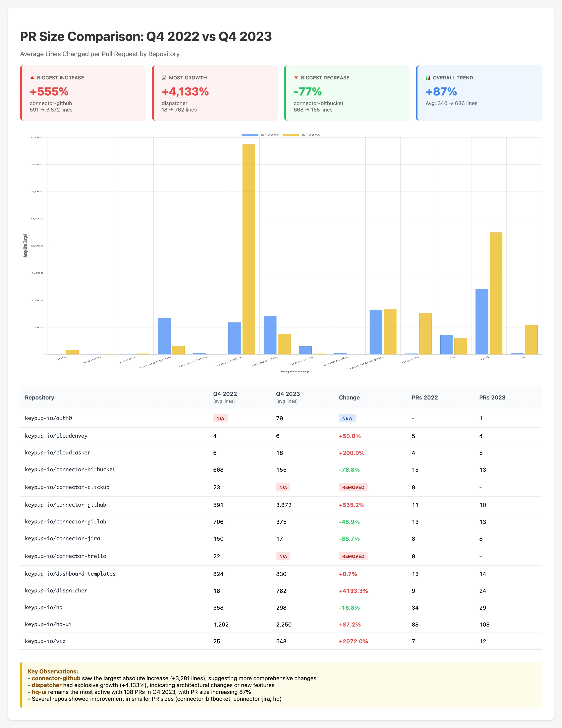Select keypup-io/dispatcher repository name
The image size is (562, 728).
56,590
